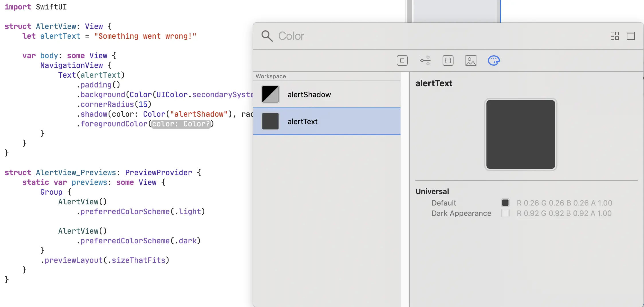
Task: Select the alertText color row
Action: [x=327, y=122]
